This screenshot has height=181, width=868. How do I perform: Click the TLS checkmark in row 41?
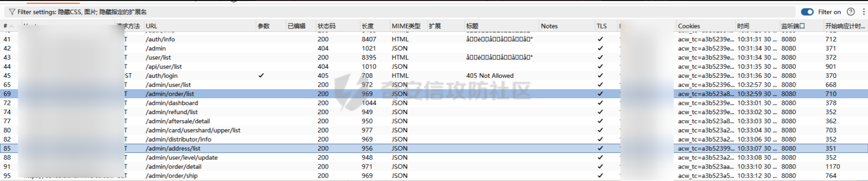[x=600, y=39]
